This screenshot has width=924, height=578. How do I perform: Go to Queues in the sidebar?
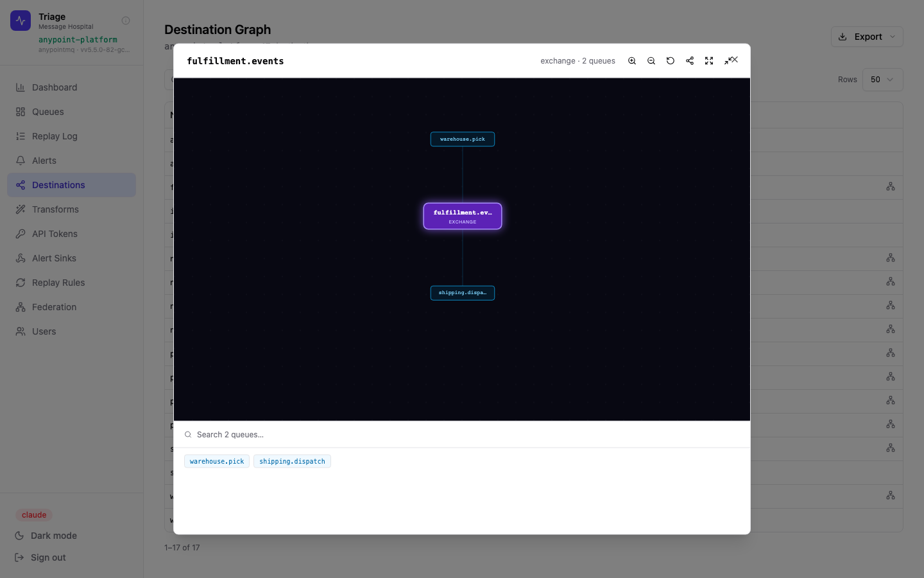pos(72,112)
